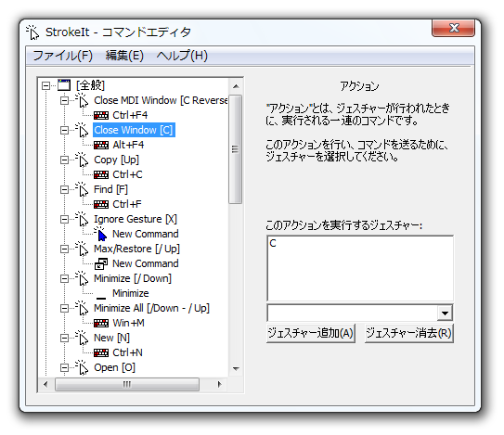Click the StrokeIt title bar cursor icon
Image resolution: width=504 pixels, height=435 pixels.
pos(32,32)
